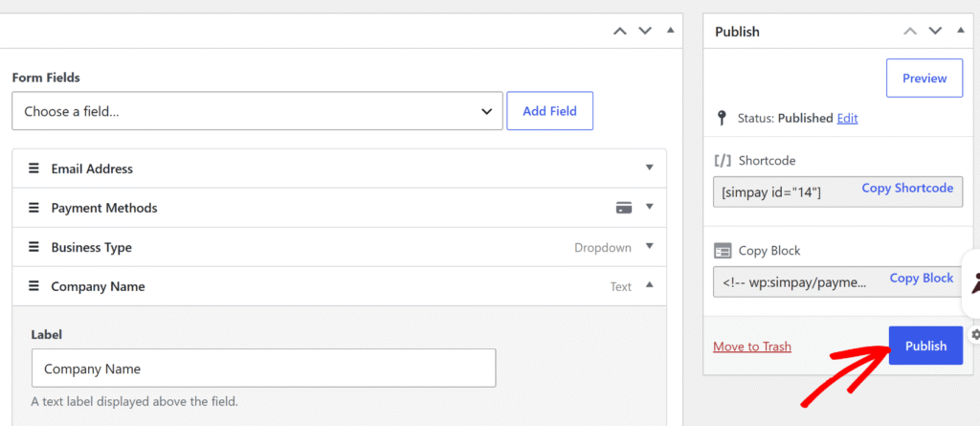Click the Dropdown type label in Business Type row

click(x=603, y=248)
